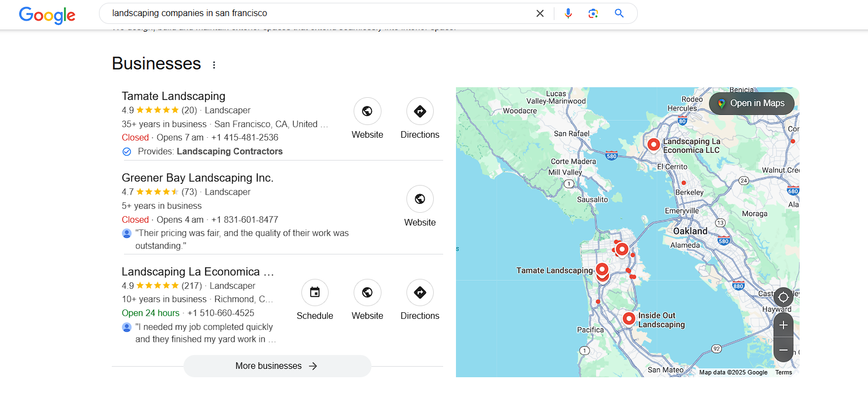Select La Economica phone number +1 510-660-4525
Screen dimensions: 868x395
221,313
